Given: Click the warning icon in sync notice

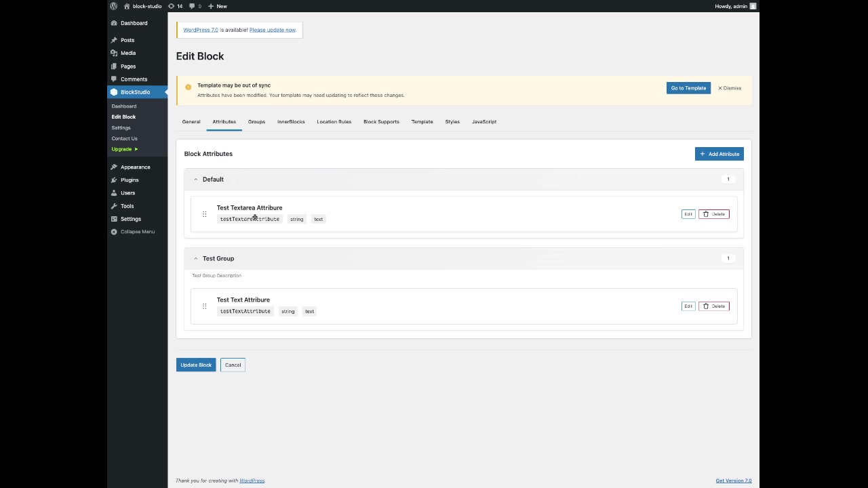Looking at the screenshot, I should 188,87.
